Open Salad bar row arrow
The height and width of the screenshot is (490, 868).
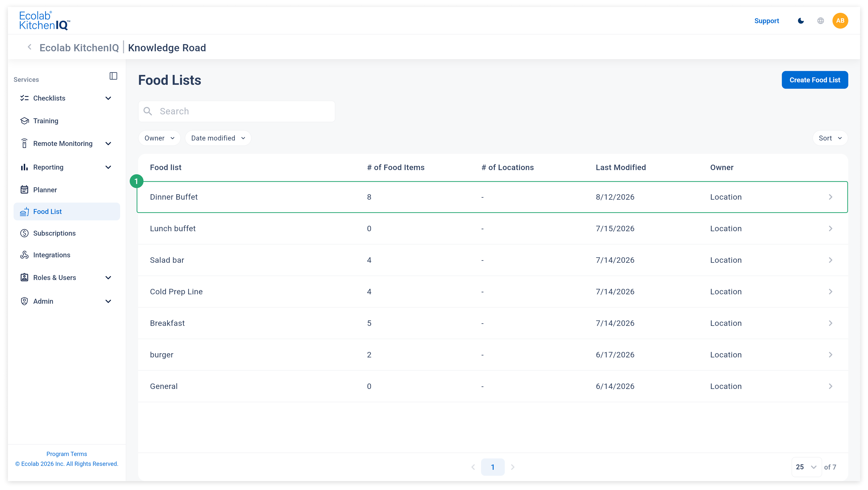[x=831, y=260]
